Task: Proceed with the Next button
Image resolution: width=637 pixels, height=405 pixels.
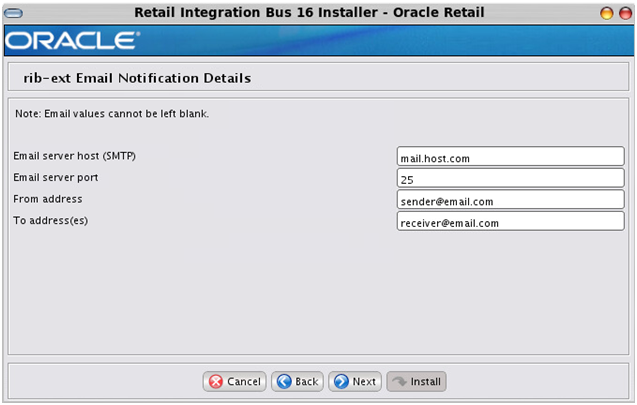Action: [355, 381]
